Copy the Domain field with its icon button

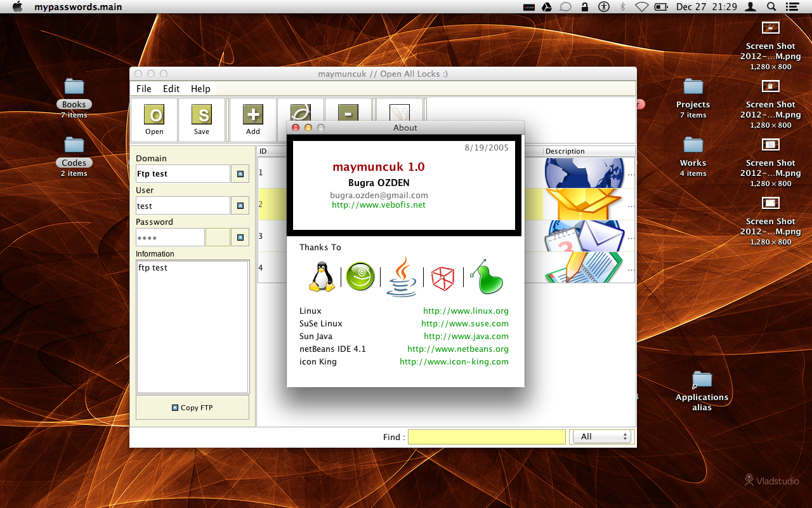[x=240, y=173]
